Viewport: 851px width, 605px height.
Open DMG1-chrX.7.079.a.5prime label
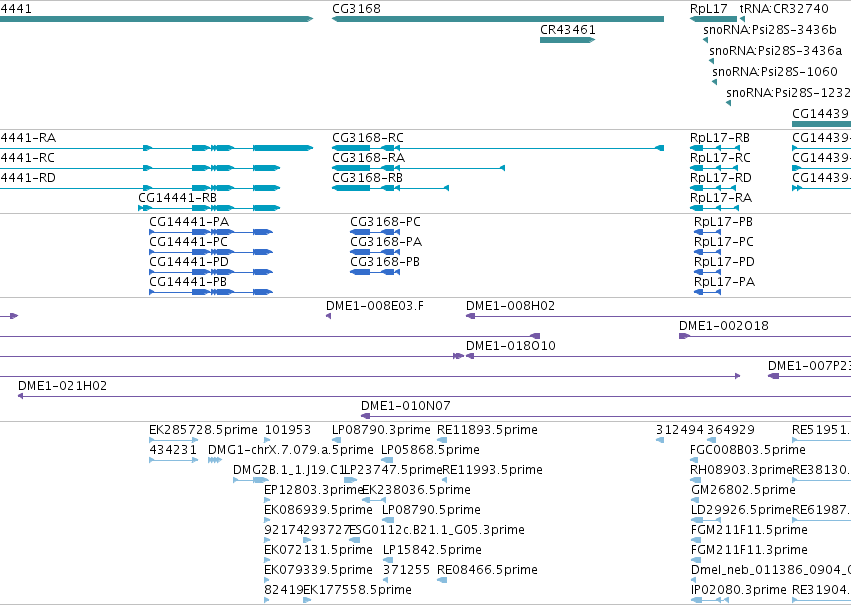click(x=291, y=450)
